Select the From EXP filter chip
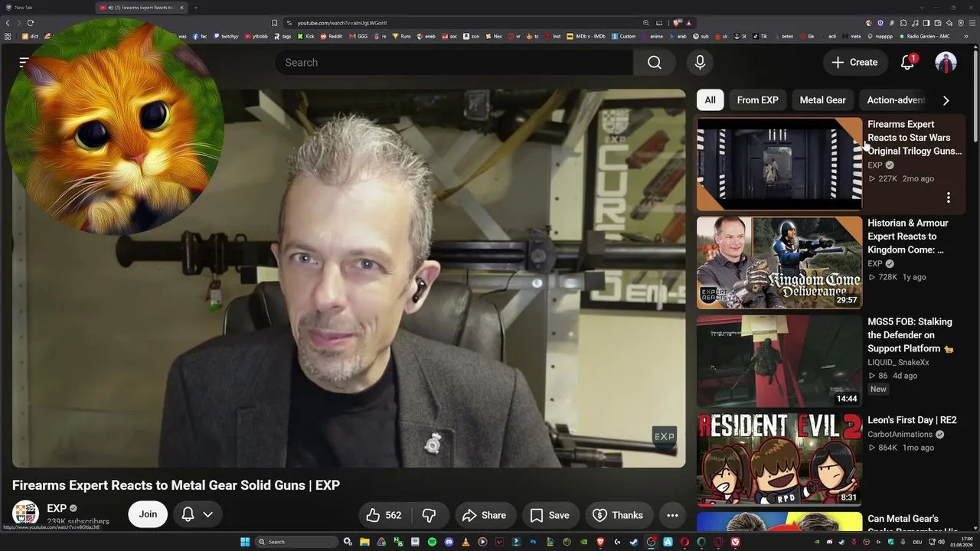980x551 pixels. click(x=758, y=100)
